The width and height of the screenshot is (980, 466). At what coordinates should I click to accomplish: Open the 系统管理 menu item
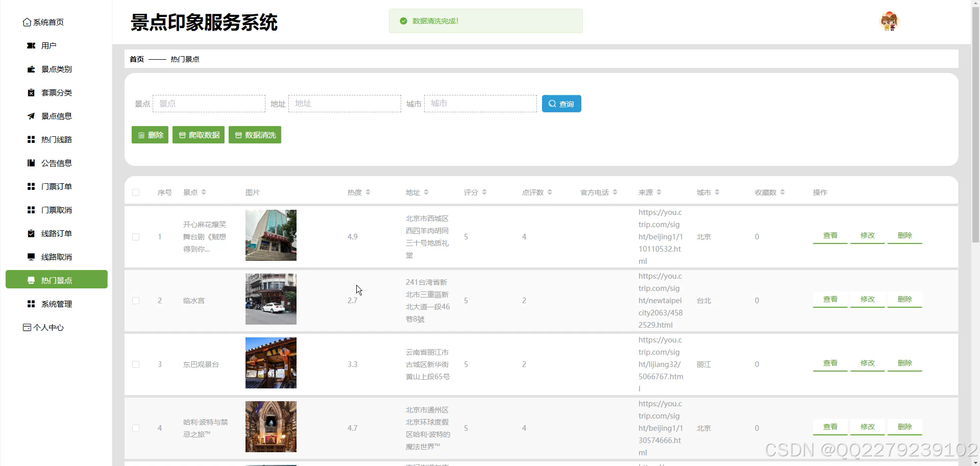click(56, 304)
